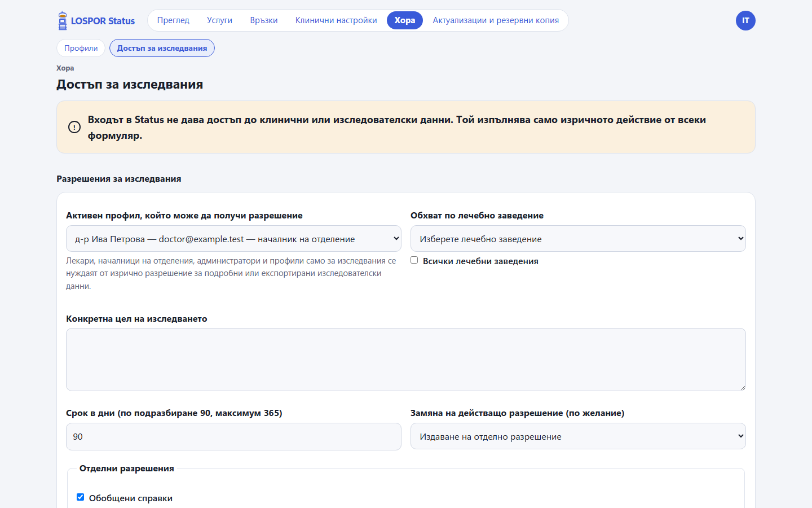Tick the Всички лечебни заведения checkbox
The width and height of the screenshot is (812, 508).
(414, 260)
